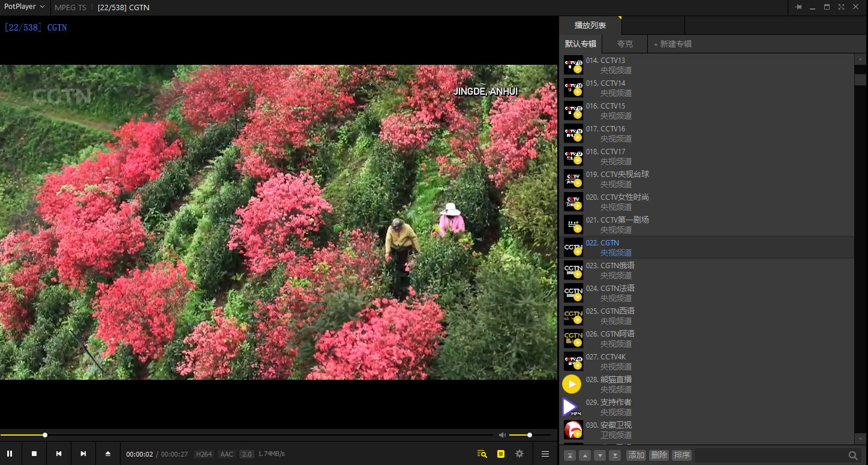
Task: Switch the player to fullscreen mode
Action: click(x=841, y=7)
